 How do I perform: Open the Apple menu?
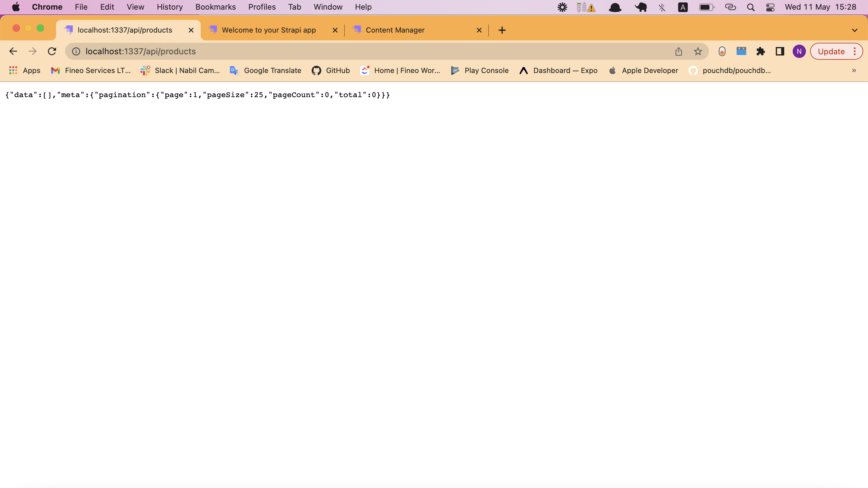(x=16, y=7)
